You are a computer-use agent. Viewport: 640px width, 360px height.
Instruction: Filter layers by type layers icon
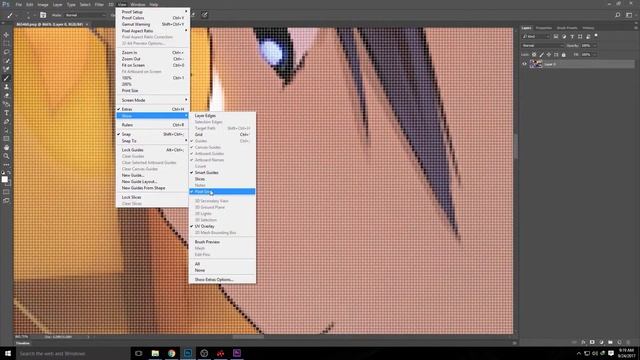tap(572, 36)
